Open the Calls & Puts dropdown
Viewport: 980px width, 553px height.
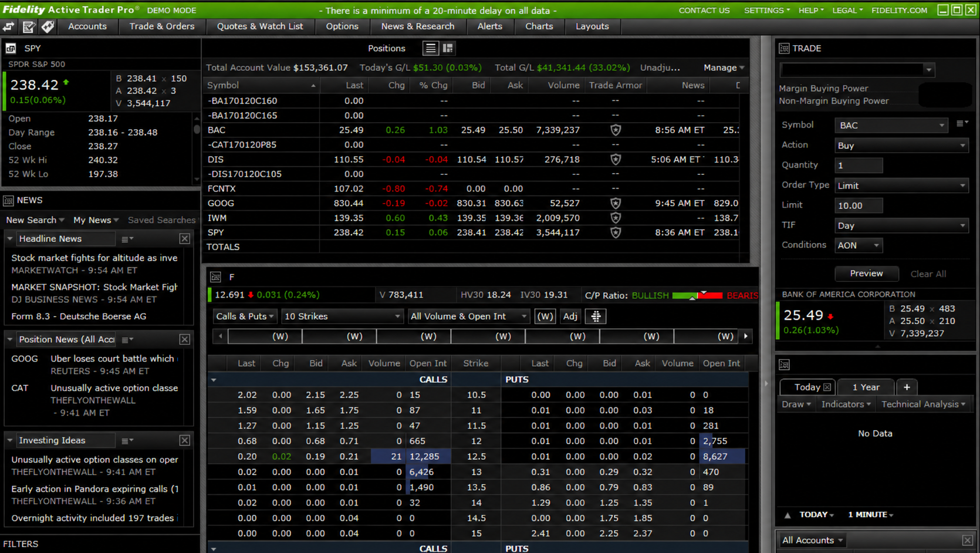click(x=245, y=316)
